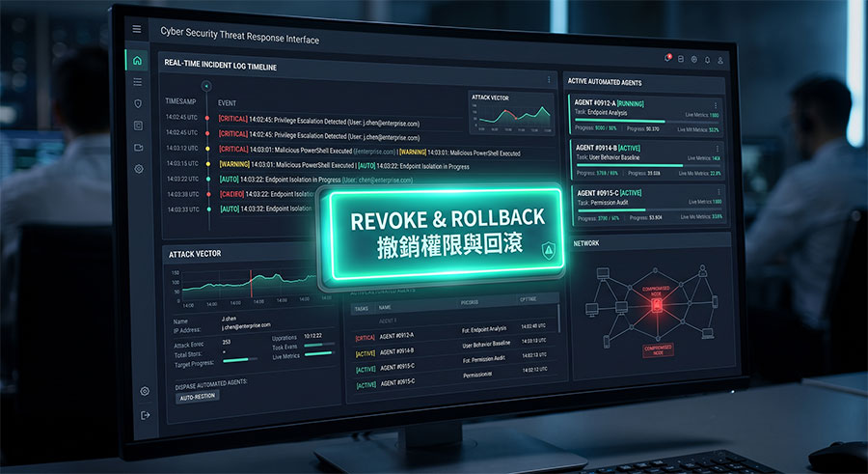The height and width of the screenshot is (474, 868).
Task: Open the settings gear at sidebar bottom
Action: (x=145, y=391)
